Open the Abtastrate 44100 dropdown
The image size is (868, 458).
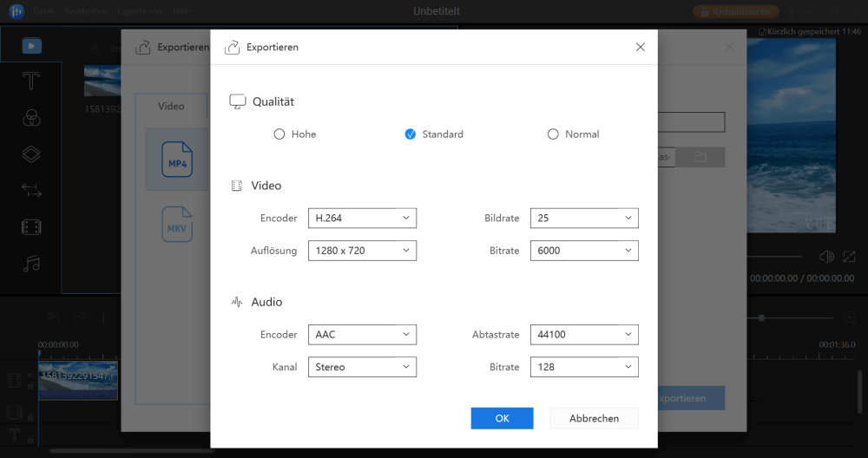click(584, 335)
